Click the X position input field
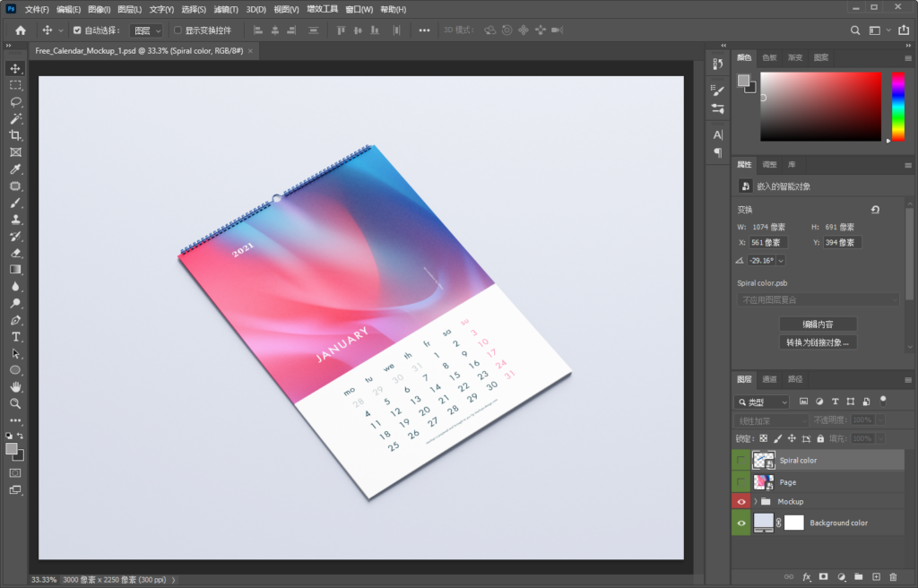918x588 pixels. pyautogui.click(x=768, y=243)
